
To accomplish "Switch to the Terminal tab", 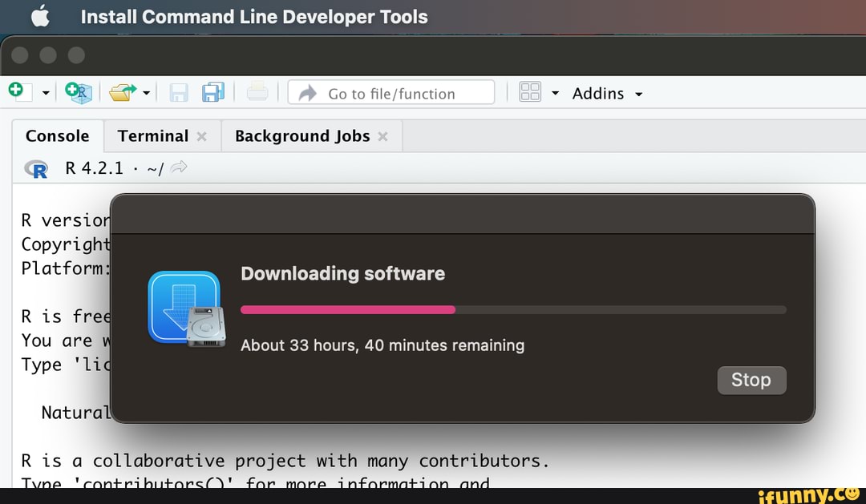I will pos(152,136).
